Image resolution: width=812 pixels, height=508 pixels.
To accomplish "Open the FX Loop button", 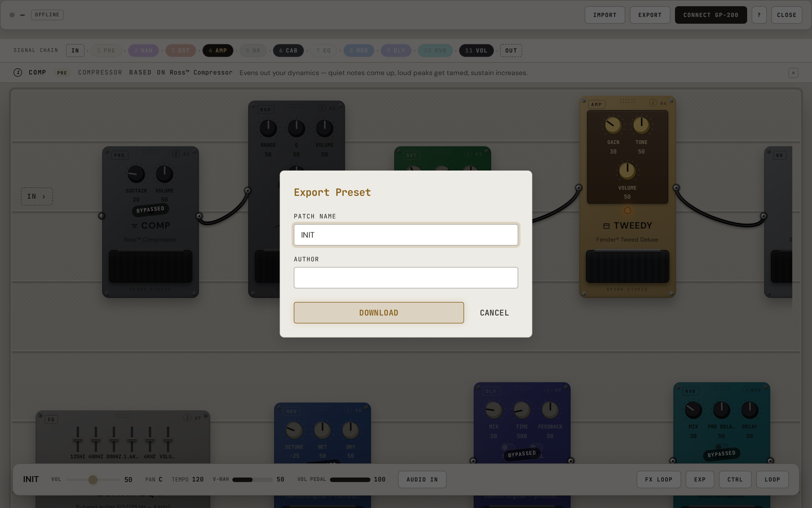I will [x=659, y=479].
